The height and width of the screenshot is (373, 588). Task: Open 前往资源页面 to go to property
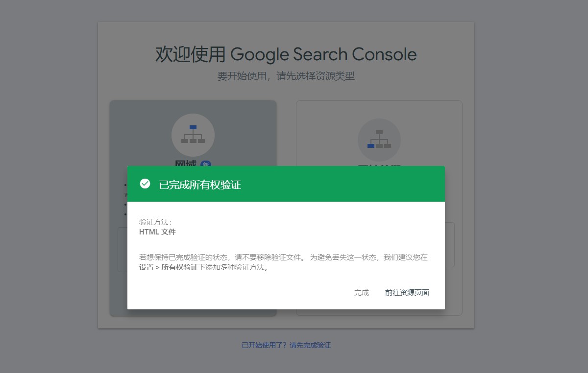tap(407, 293)
